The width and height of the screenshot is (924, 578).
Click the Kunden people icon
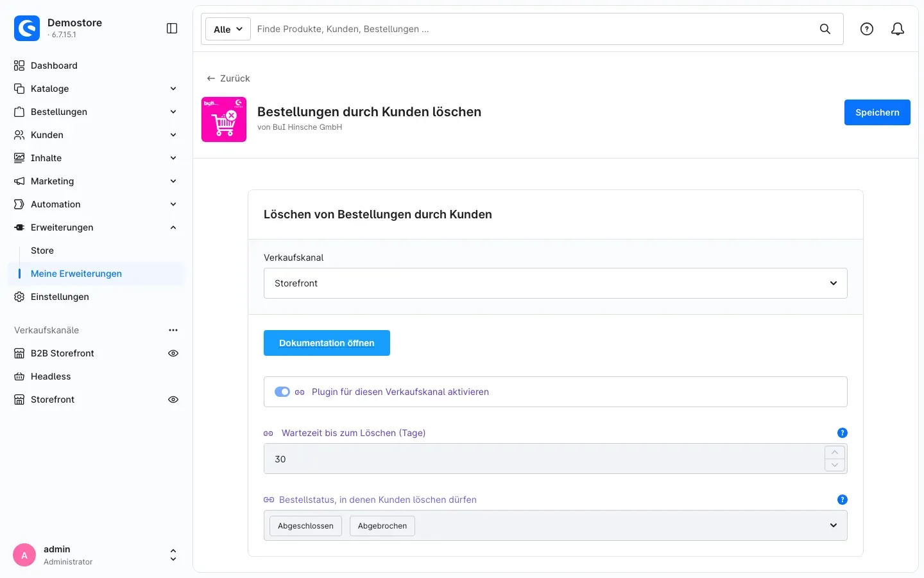pos(19,135)
